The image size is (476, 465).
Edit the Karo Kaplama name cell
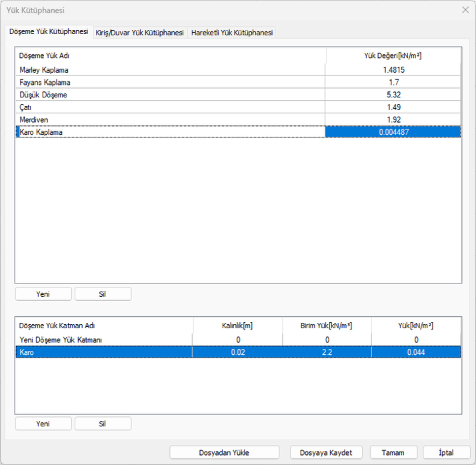point(170,132)
